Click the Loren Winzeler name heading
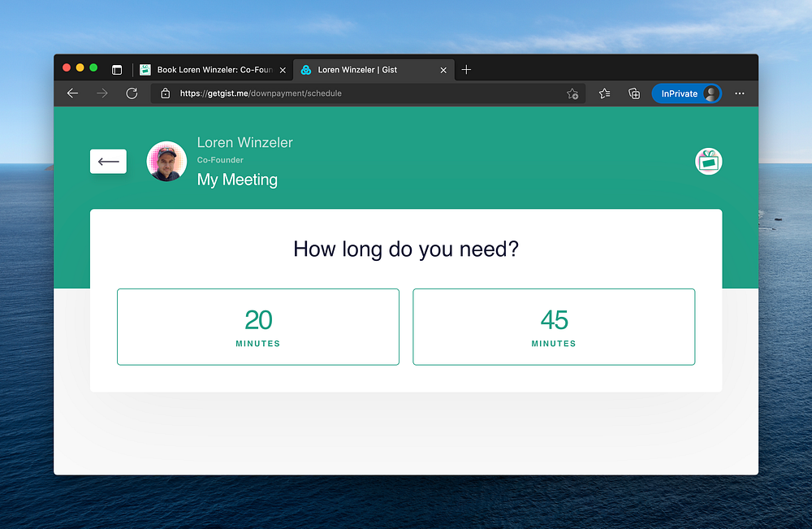The width and height of the screenshot is (812, 529). 245,142
